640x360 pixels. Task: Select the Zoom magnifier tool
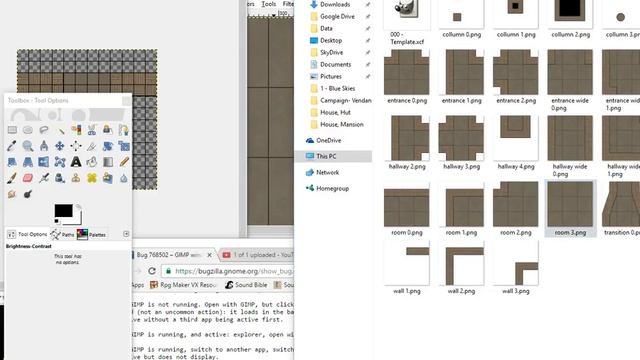pyautogui.click(x=28, y=146)
